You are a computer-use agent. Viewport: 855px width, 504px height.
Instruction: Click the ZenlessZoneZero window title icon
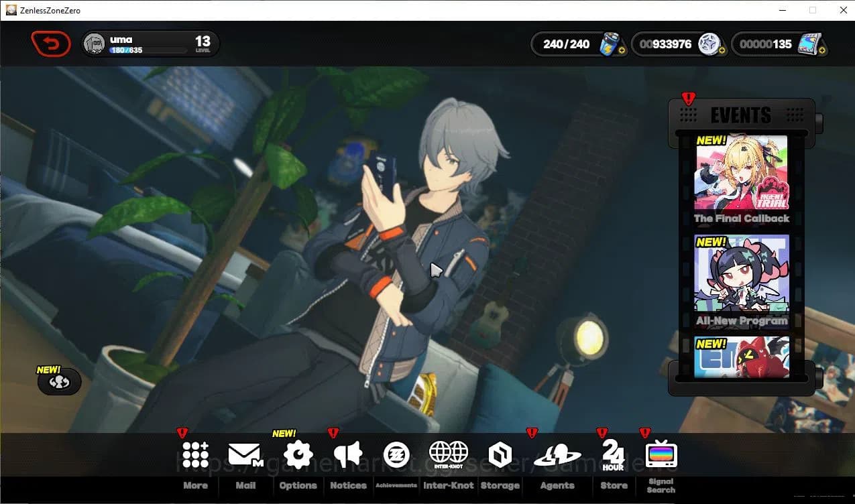(x=11, y=10)
